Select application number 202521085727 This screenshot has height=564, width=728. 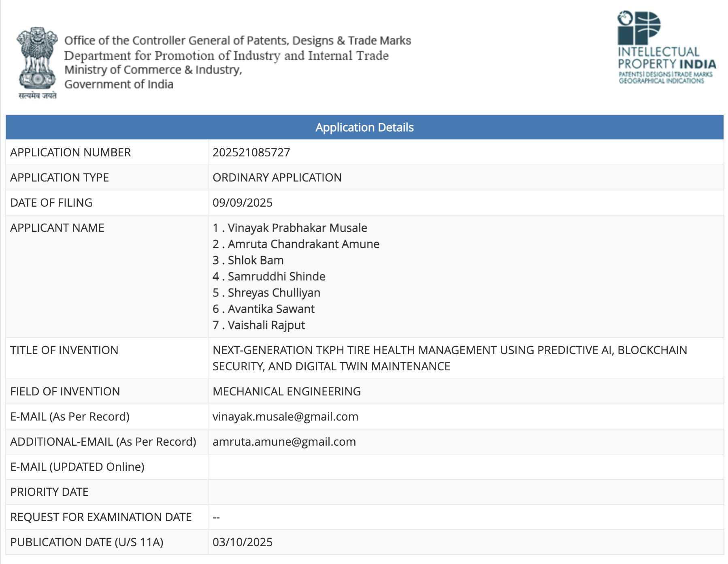pos(251,152)
